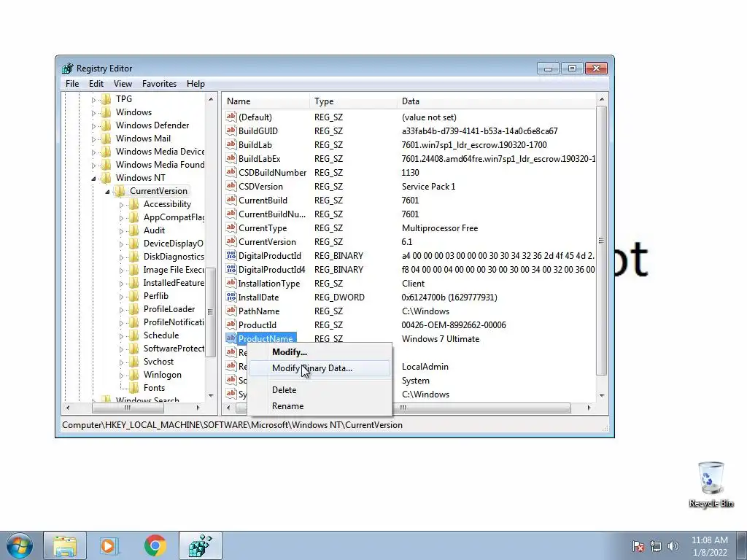Screen dimensions: 747x560
Task: Collapse the Windows NT tree node
Action: click(93, 179)
